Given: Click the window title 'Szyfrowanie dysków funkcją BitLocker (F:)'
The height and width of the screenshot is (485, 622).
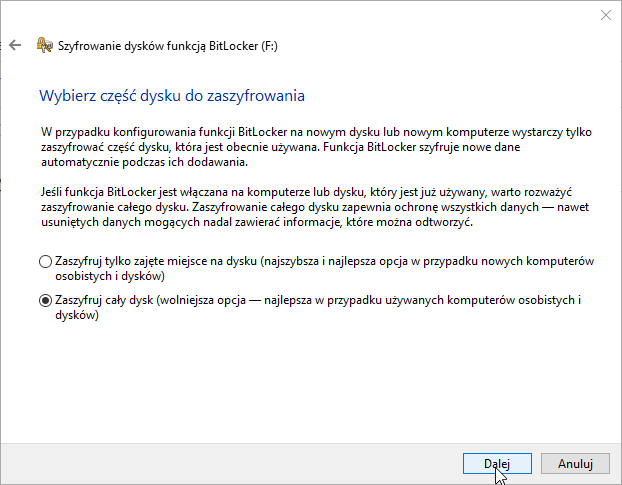Looking at the screenshot, I should tap(169, 45).
